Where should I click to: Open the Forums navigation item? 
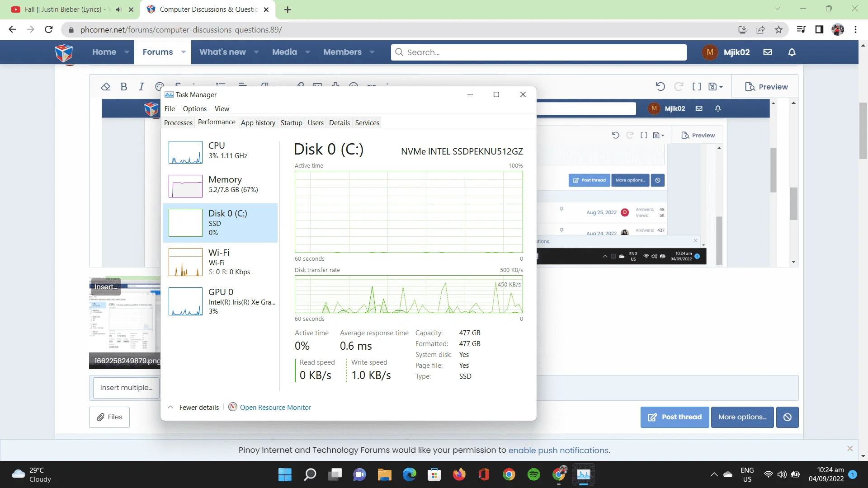158,52
